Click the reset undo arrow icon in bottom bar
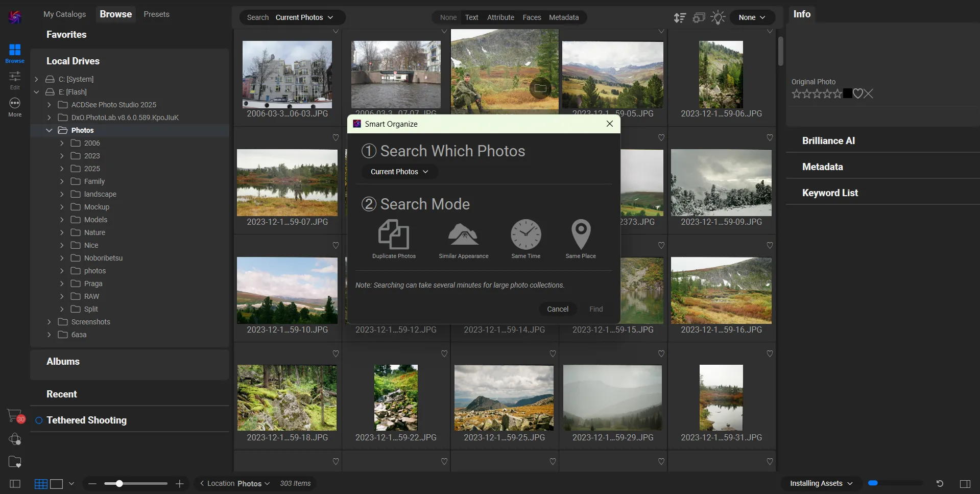 coord(940,483)
